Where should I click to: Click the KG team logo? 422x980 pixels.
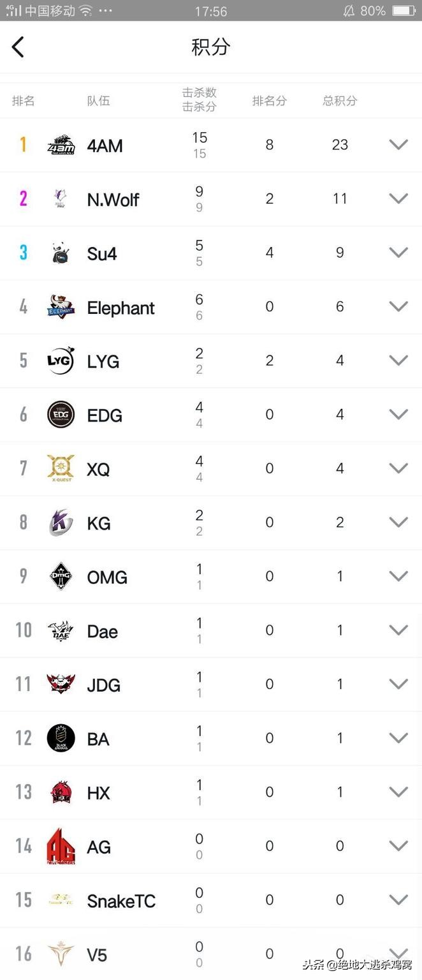(61, 523)
